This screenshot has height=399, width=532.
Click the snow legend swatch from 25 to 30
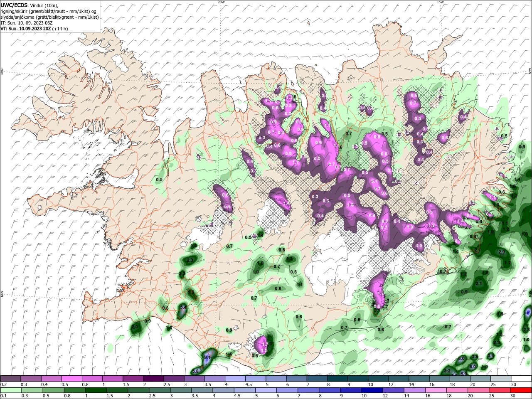click(x=501, y=379)
